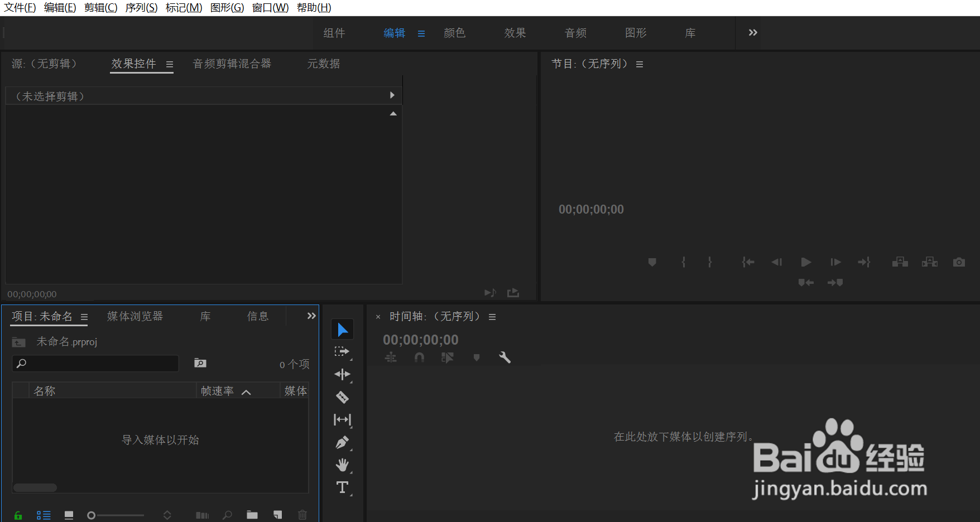This screenshot has height=522, width=980.
Task: Add marker in the timeline panel
Action: [477, 357]
